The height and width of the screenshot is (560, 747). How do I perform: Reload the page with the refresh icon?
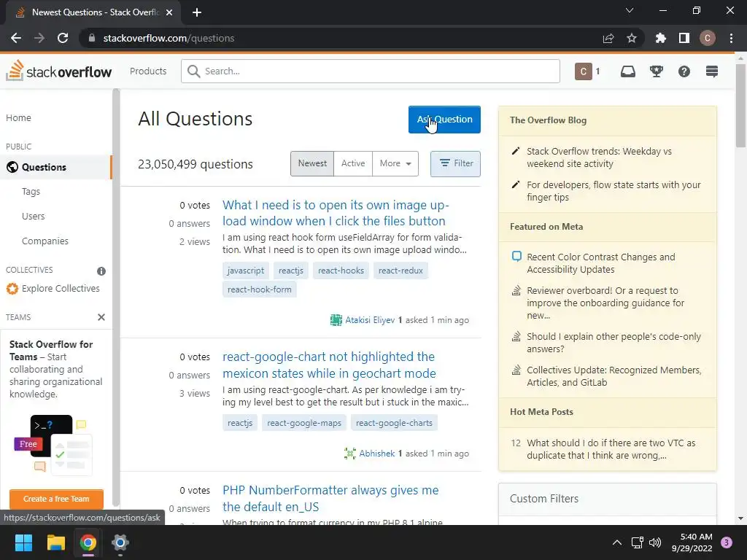coord(63,38)
